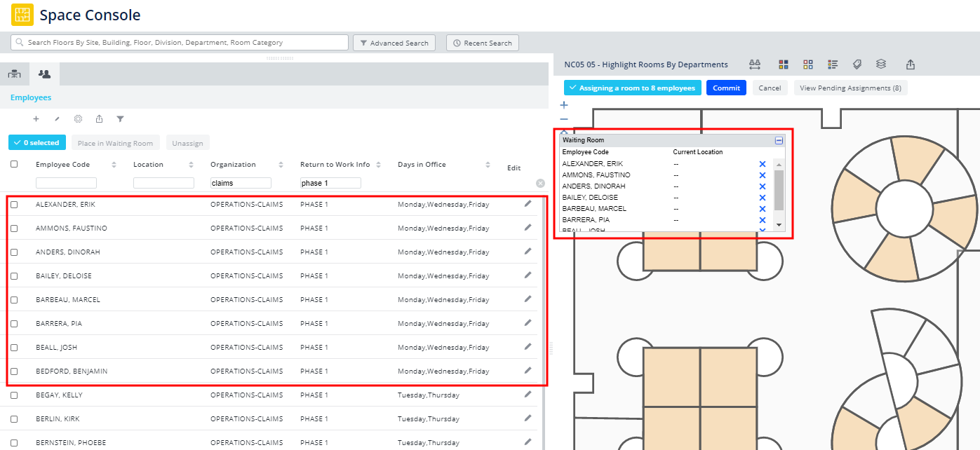Select the checkbox next to BEGAY, KELLY

15,395
